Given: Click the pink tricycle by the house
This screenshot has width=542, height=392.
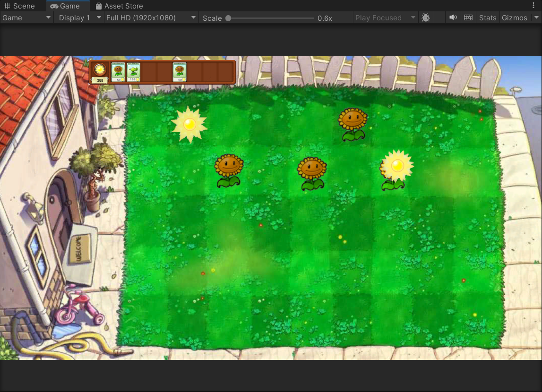Looking at the screenshot, I should point(79,305).
